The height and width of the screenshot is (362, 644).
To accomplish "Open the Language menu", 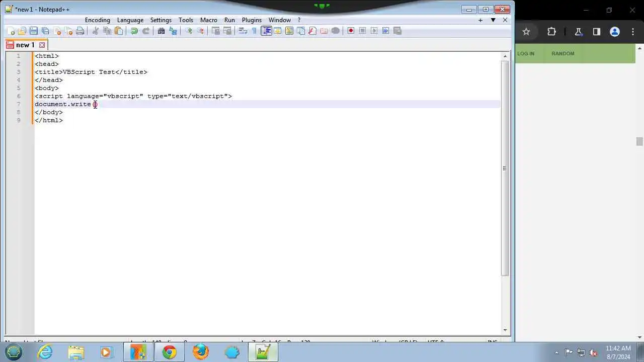I will pos(130,20).
